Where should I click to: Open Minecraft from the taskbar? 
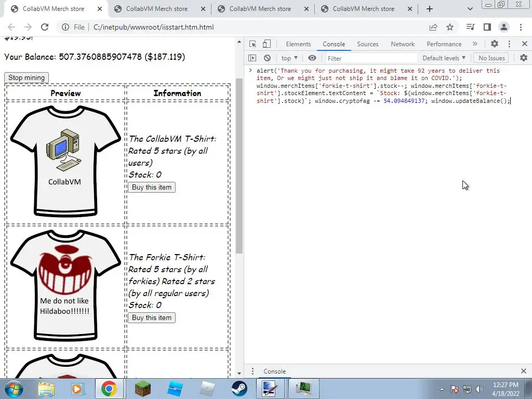tap(142, 389)
